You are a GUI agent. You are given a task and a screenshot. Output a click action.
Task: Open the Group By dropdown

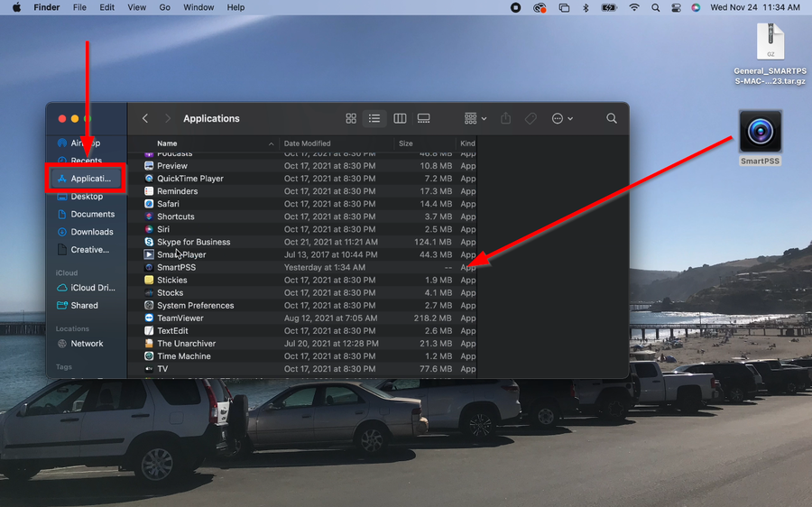(475, 119)
